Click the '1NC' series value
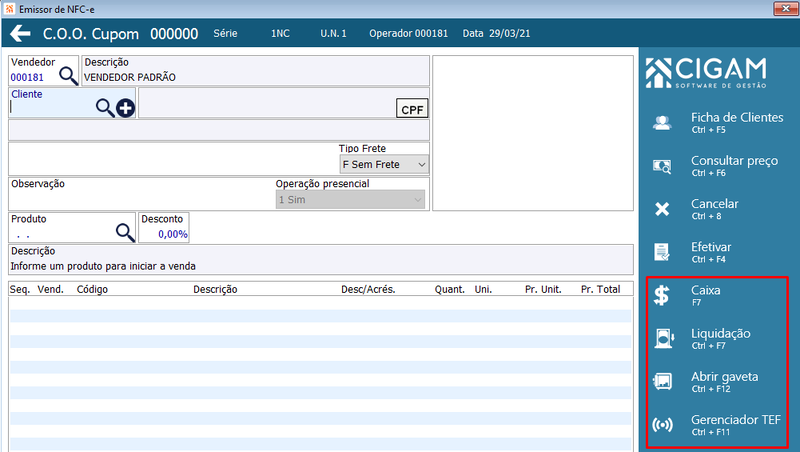Viewport: 800px width, 452px height. click(280, 33)
